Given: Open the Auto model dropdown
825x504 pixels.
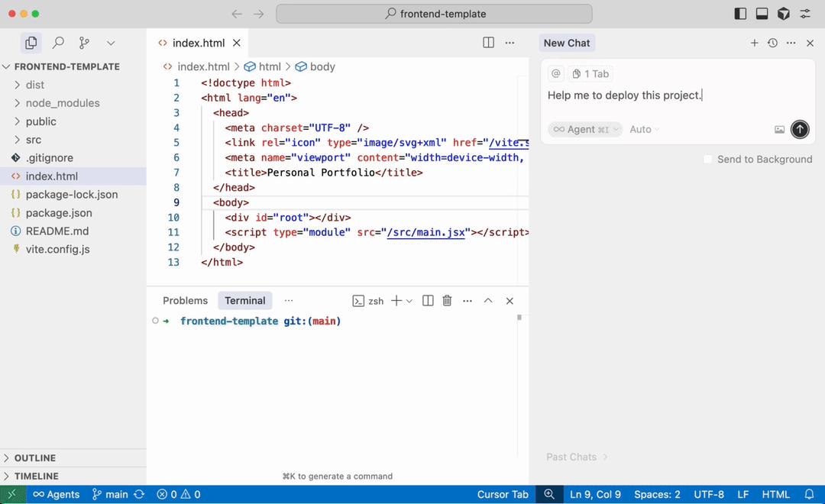Looking at the screenshot, I should pyautogui.click(x=644, y=130).
